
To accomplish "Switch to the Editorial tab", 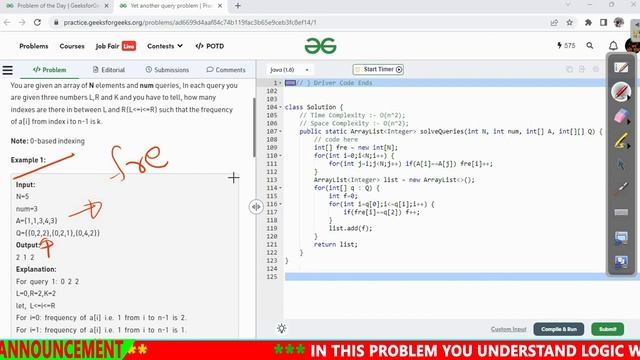I will 109,70.
